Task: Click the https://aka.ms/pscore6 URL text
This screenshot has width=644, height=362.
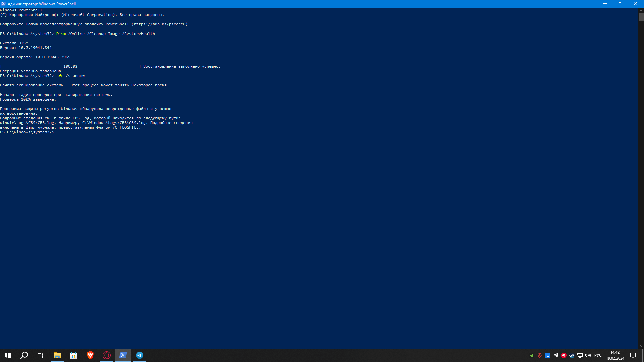Action: (160, 24)
